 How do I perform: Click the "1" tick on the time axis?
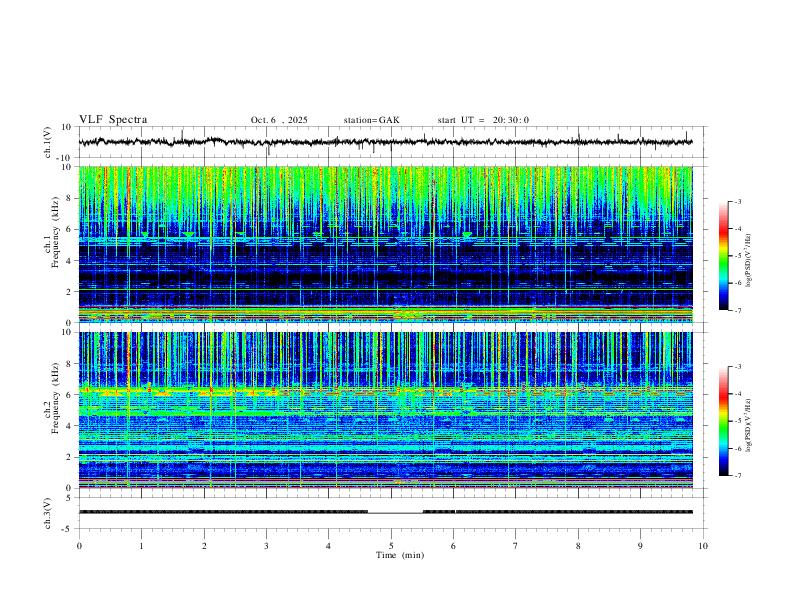pyautogui.click(x=141, y=546)
